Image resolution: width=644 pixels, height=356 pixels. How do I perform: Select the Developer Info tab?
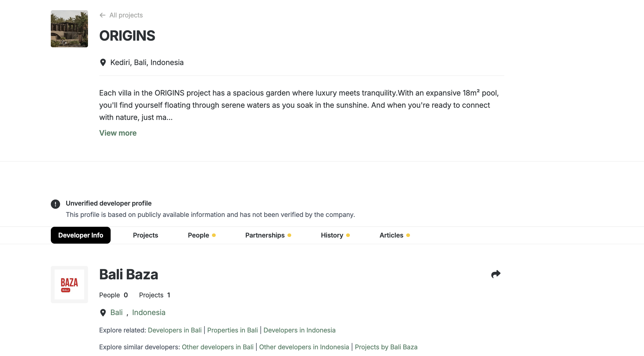[81, 235]
